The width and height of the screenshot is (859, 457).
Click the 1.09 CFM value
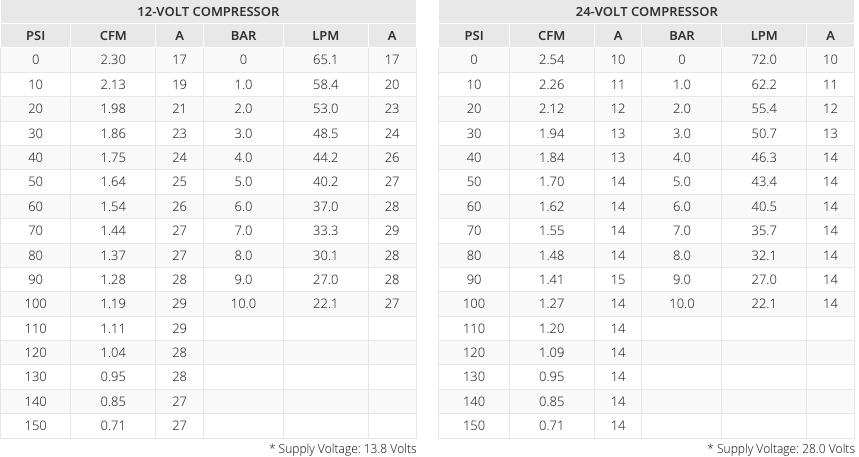[551, 353]
